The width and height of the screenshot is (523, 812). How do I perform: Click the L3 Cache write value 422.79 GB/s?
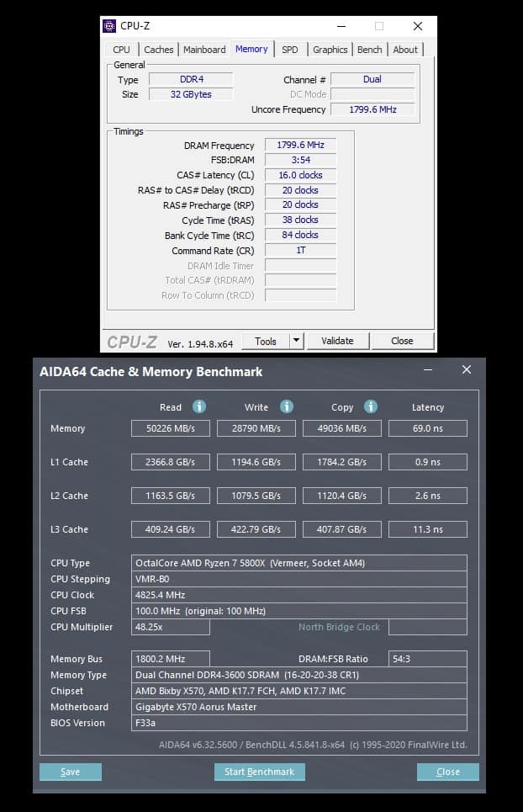pos(256,529)
